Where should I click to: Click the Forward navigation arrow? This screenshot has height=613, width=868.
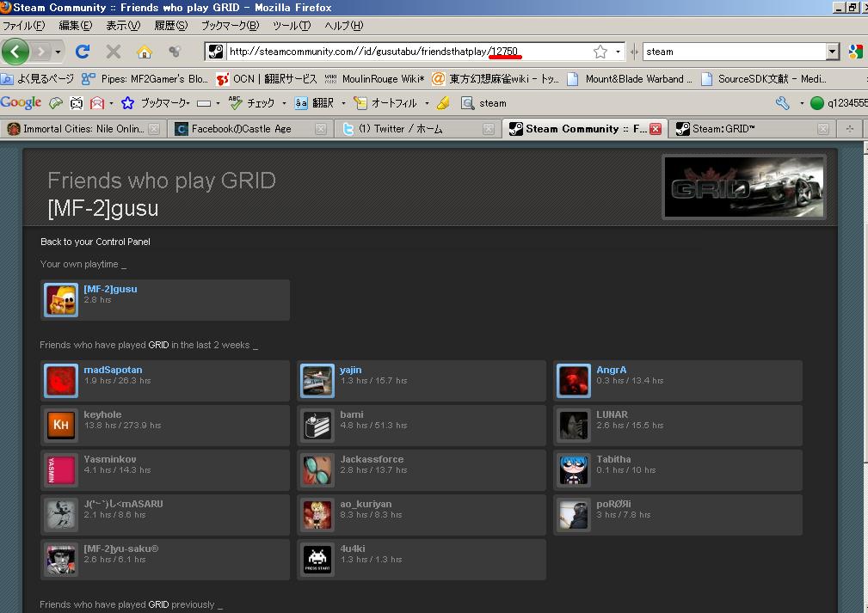tap(40, 52)
